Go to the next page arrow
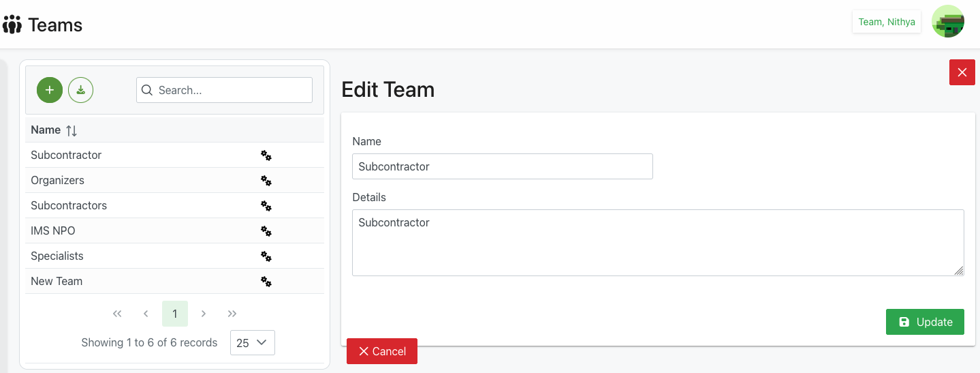The width and height of the screenshot is (980, 373). tap(204, 314)
